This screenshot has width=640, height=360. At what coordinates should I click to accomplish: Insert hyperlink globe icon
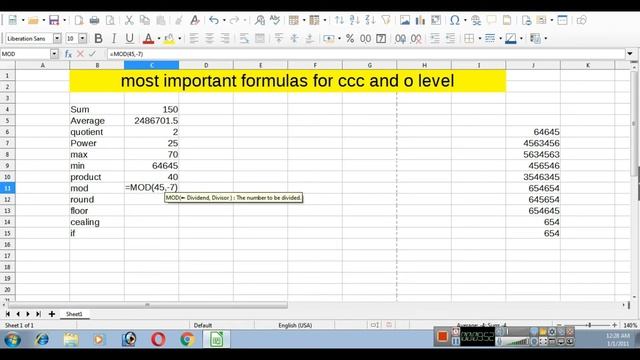click(476, 20)
